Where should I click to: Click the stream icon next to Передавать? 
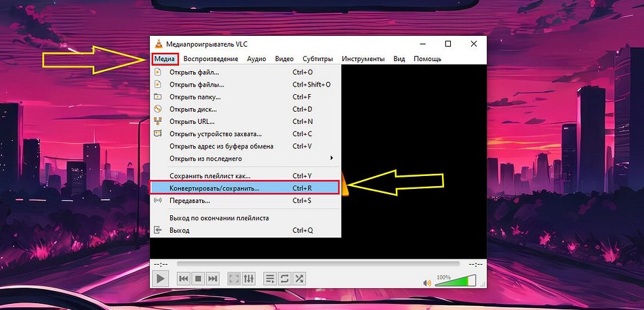point(158,200)
